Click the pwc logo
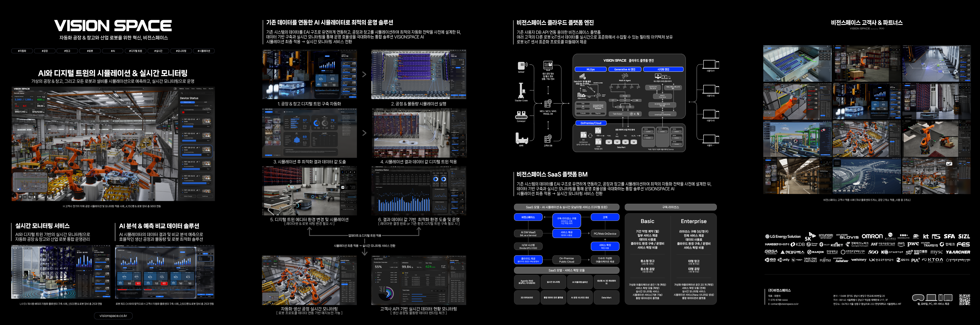Image resolution: width=980 pixels, height=325 pixels. pos(913,244)
